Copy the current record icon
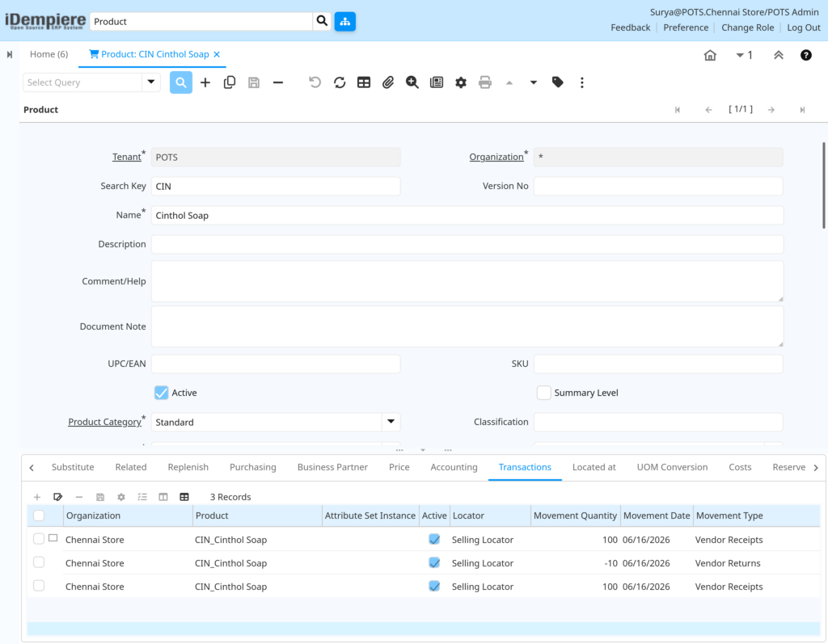This screenshot has height=644, width=828. point(229,82)
